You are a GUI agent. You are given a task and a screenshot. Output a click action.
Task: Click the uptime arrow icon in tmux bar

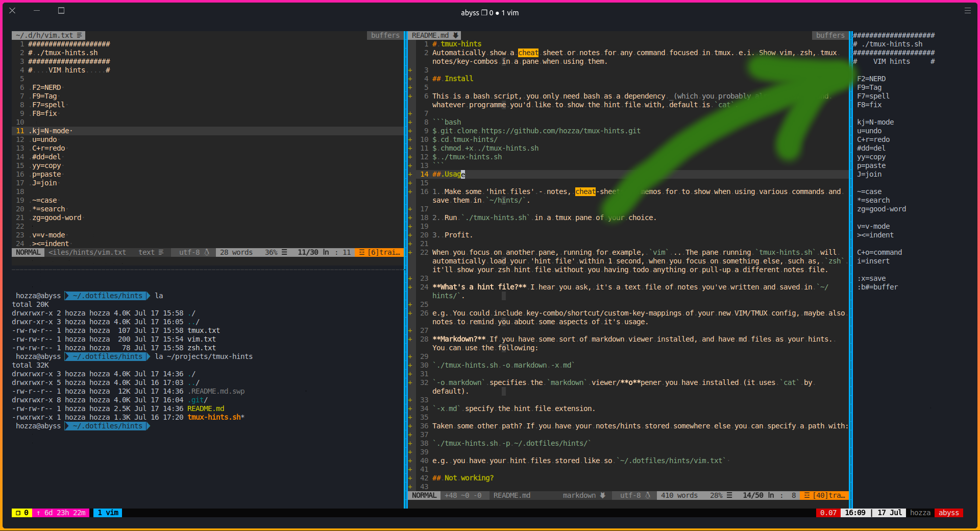pyautogui.click(x=38, y=513)
